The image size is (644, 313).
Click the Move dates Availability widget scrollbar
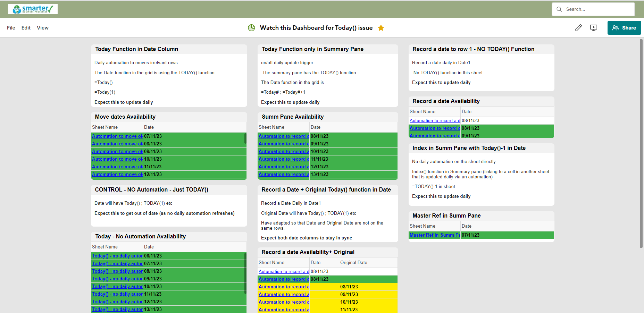tap(245, 138)
